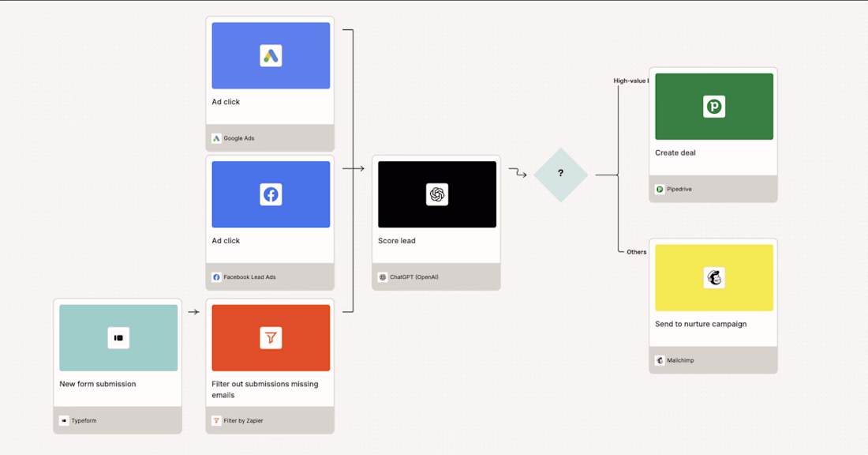Select the black Score lead card banner

point(437,194)
